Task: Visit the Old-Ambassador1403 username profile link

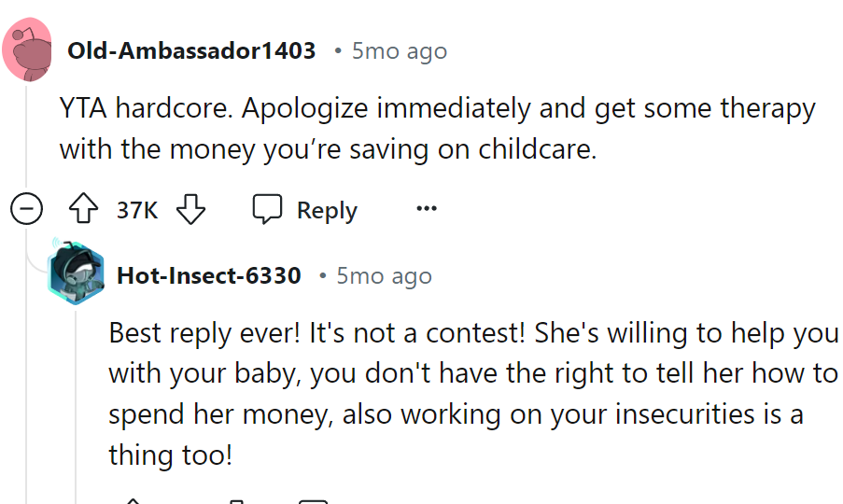Action: (x=191, y=50)
